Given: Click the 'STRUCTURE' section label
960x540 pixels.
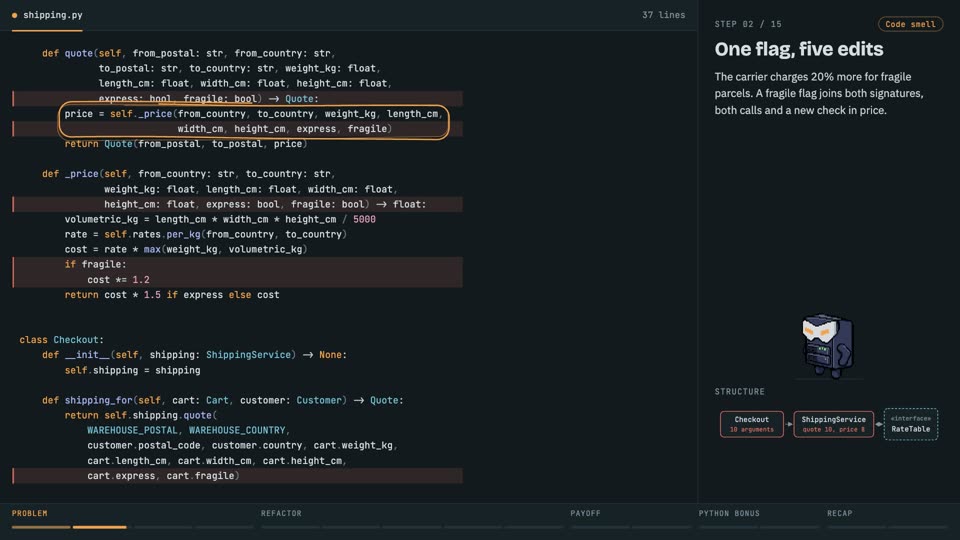Looking at the screenshot, I should pyautogui.click(x=740, y=391).
